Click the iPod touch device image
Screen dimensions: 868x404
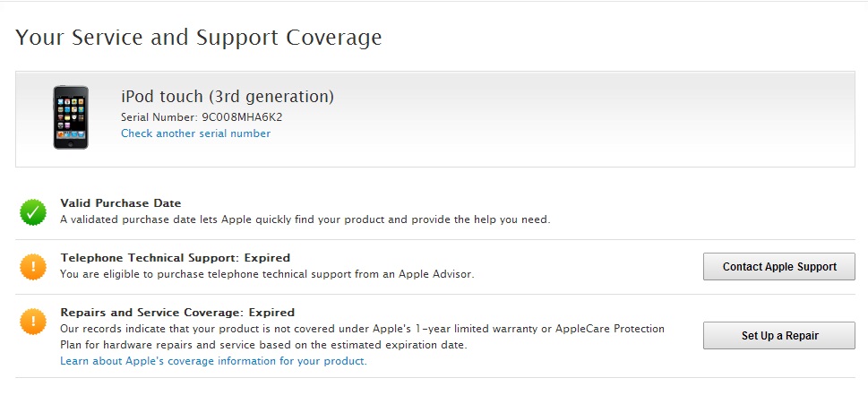(x=71, y=117)
